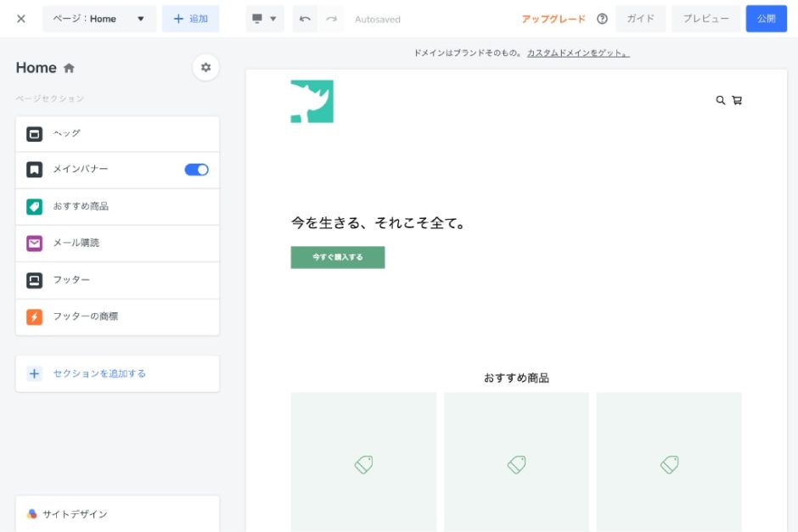
Task: Click the green 今すぐ購入する button
Action: tap(337, 257)
